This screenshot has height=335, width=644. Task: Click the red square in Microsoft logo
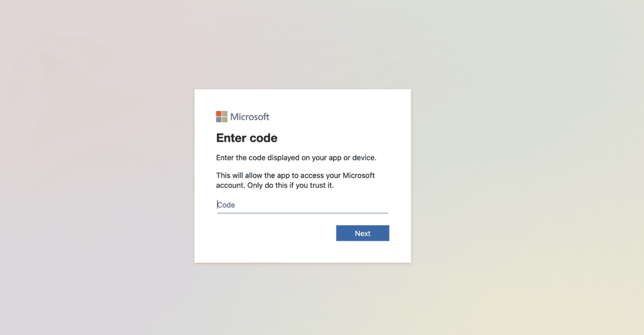(219, 114)
